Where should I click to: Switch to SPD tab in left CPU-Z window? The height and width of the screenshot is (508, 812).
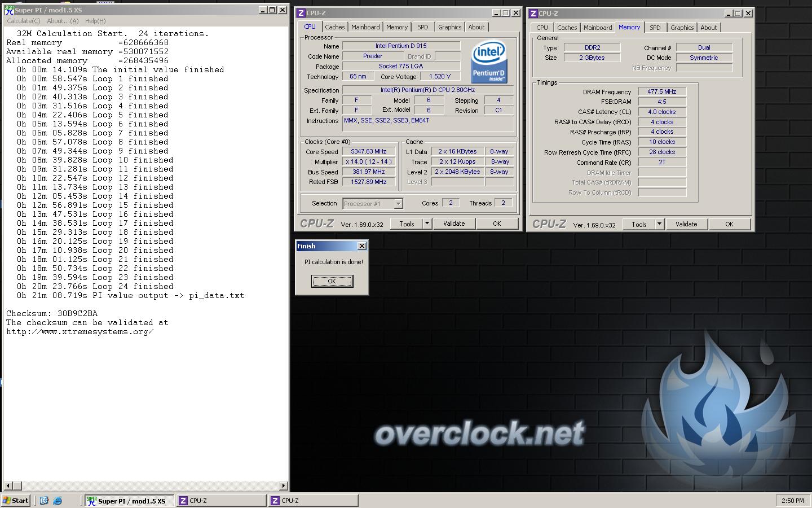coord(423,27)
